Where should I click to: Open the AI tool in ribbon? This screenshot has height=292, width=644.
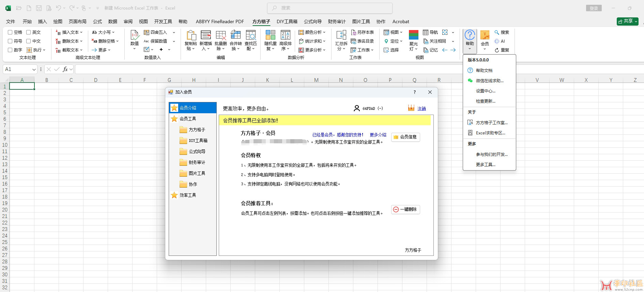[x=500, y=41]
